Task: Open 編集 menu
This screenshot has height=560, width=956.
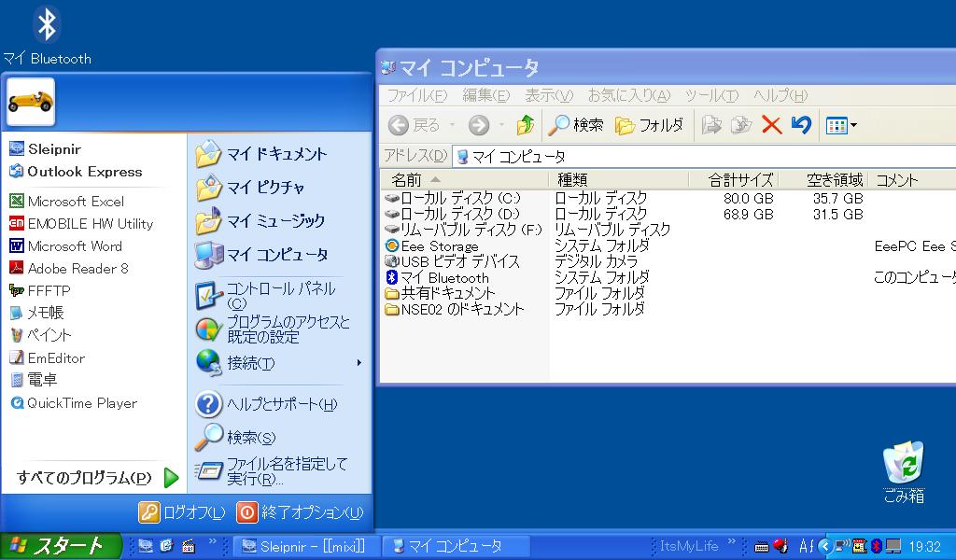Action: click(485, 95)
